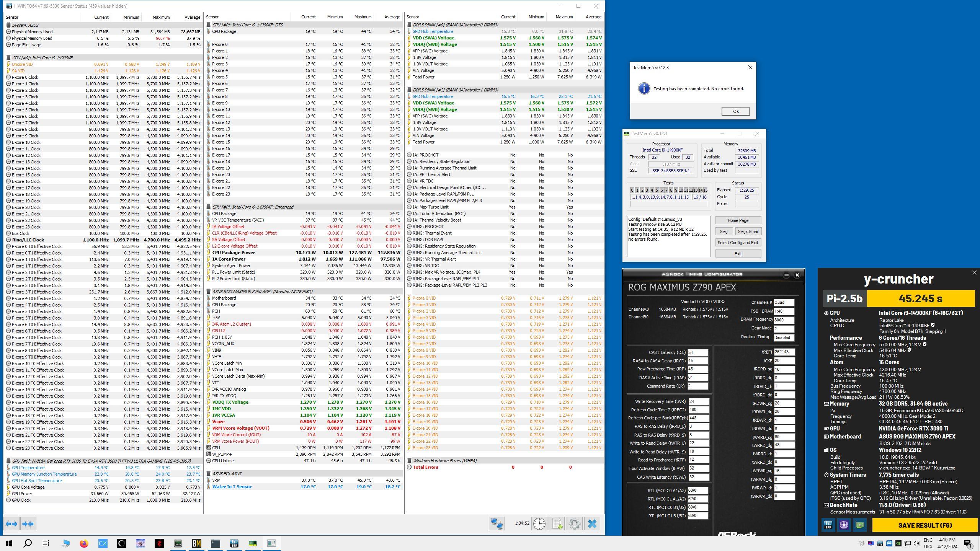This screenshot has width=980, height=551.
Task: Close the y-cruncher BenchMate result panel
Action: tap(974, 272)
